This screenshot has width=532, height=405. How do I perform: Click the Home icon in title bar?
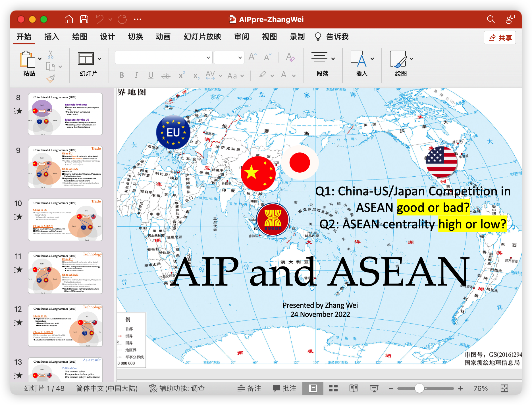coord(69,19)
